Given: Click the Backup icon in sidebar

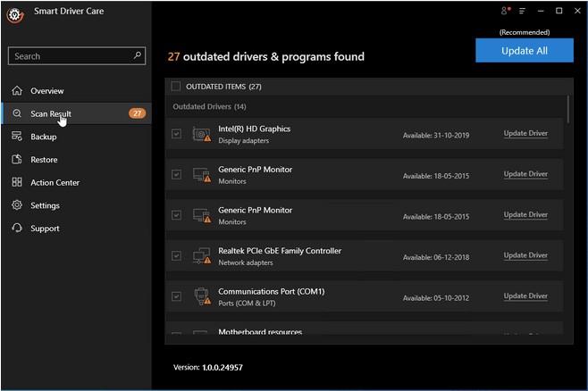Looking at the screenshot, I should point(17,137).
